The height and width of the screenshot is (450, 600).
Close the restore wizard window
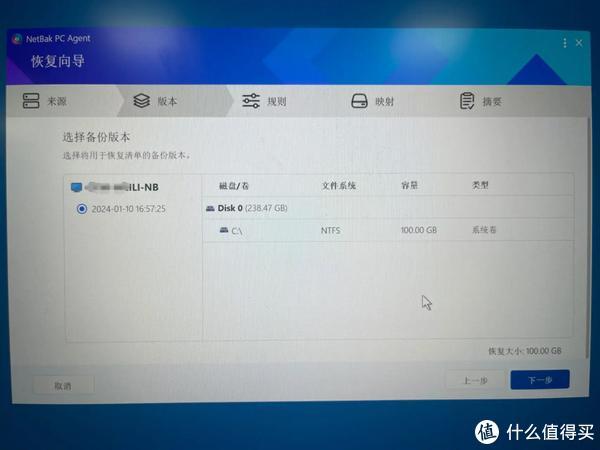click(579, 43)
